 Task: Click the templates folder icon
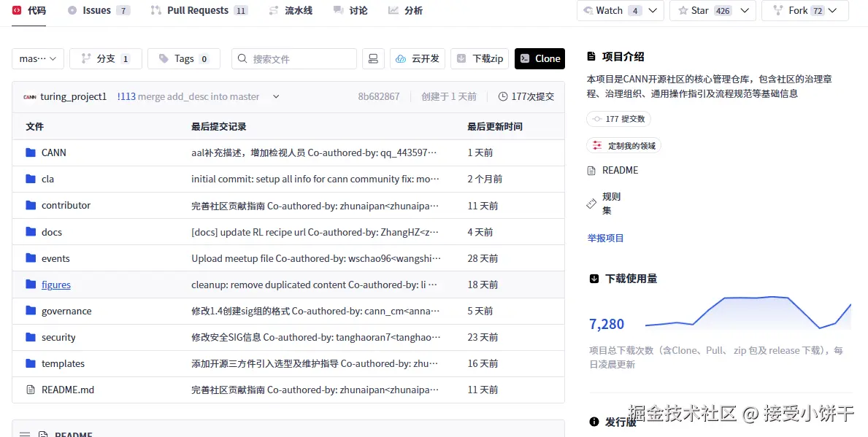[31, 363]
